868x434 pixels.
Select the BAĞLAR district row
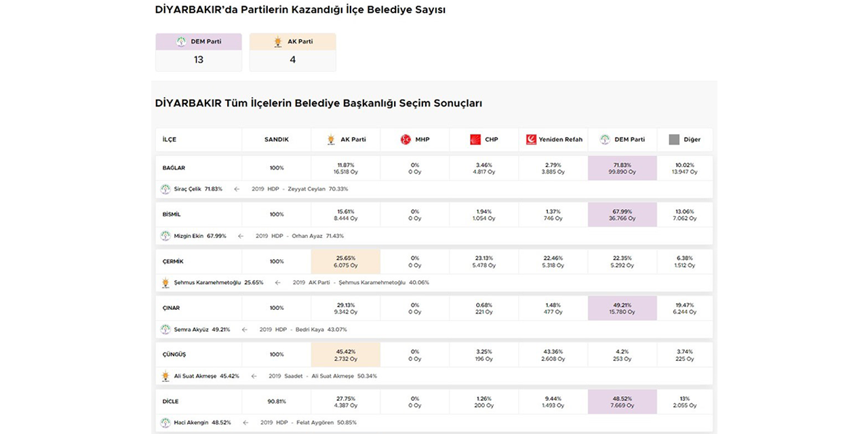pos(174,168)
